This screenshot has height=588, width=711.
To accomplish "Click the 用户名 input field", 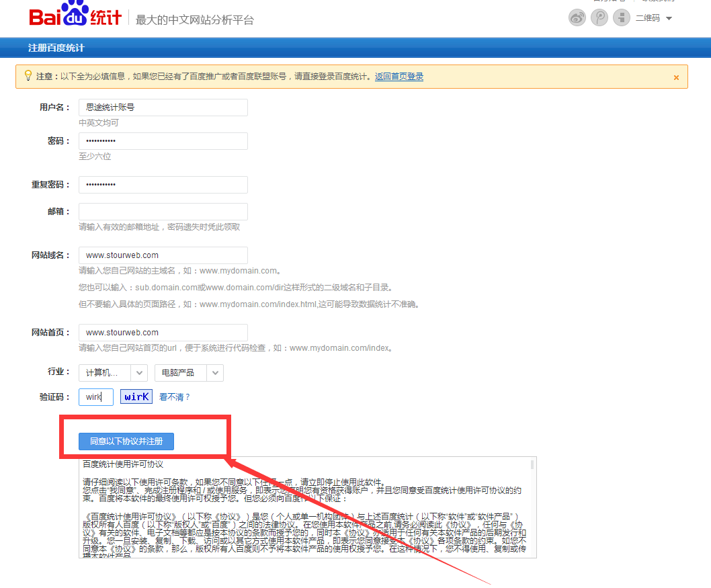I will pyautogui.click(x=163, y=108).
